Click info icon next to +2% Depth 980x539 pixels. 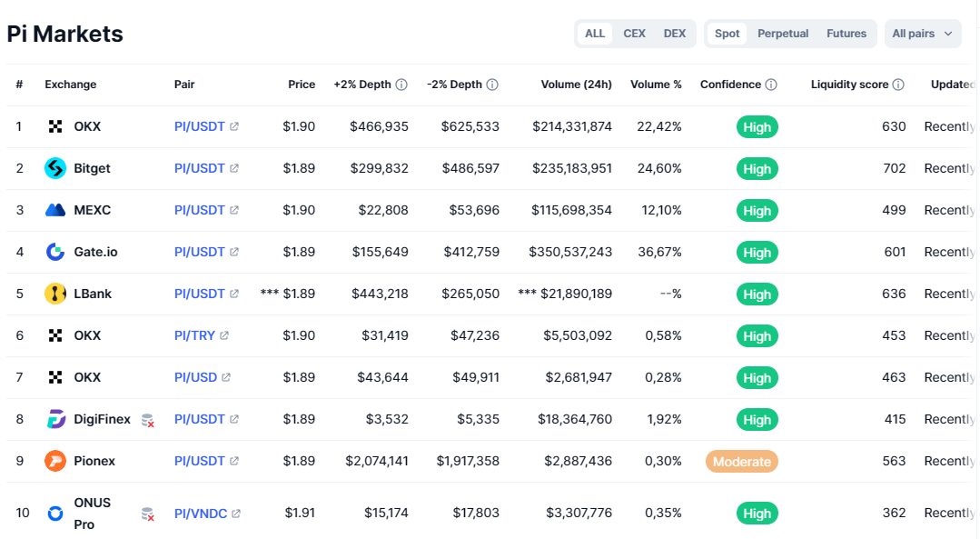(401, 85)
